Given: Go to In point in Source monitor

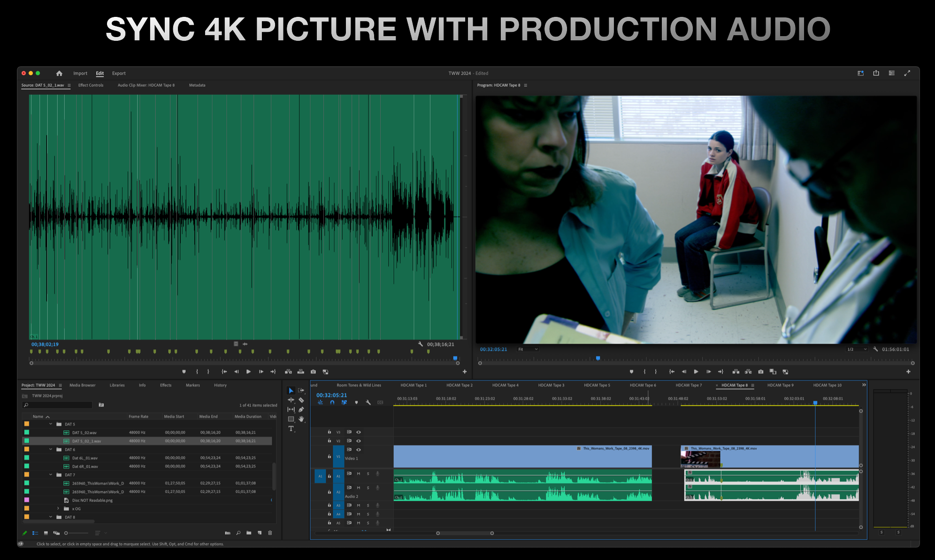Looking at the screenshot, I should 224,371.
